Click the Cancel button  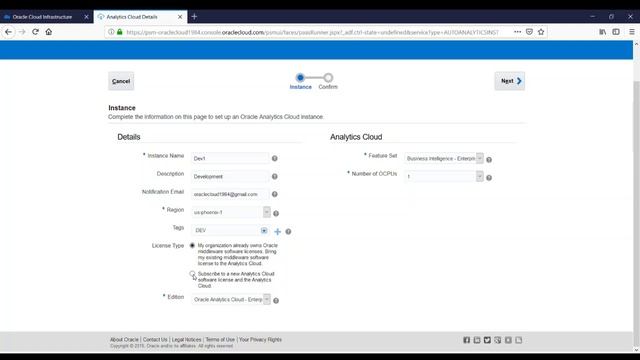(121, 81)
